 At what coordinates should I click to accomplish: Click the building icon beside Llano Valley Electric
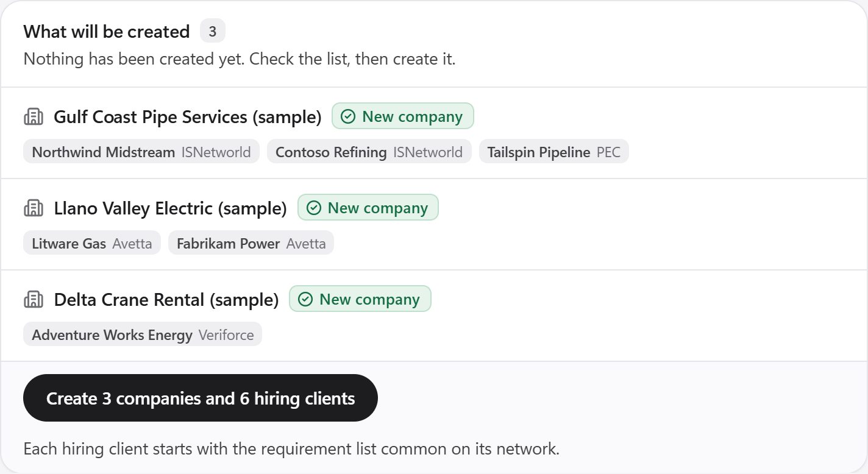pos(34,208)
